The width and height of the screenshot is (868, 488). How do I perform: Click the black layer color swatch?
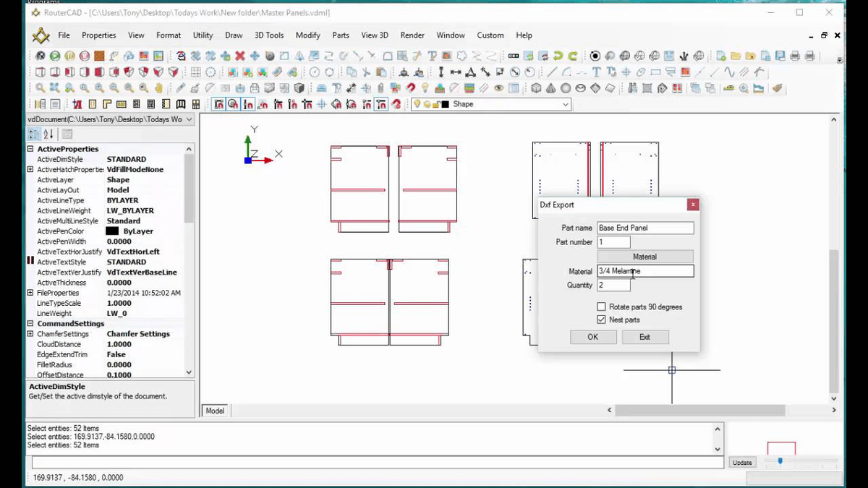pyautogui.click(x=445, y=104)
